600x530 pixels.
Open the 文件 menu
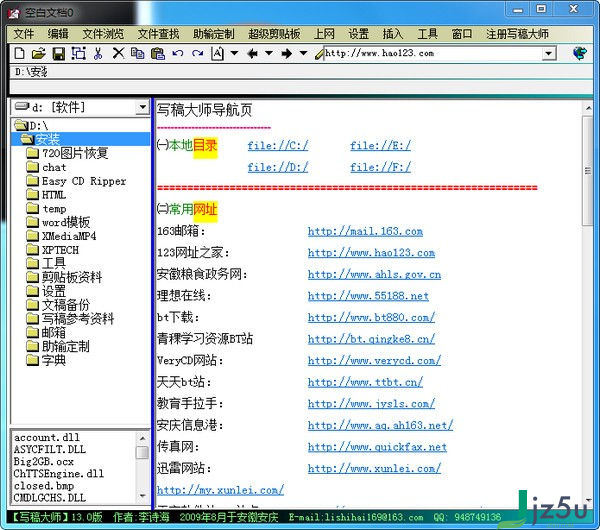(x=24, y=34)
